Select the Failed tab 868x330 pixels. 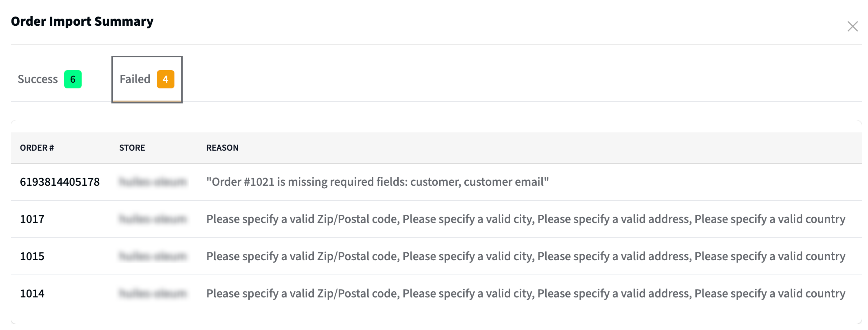click(x=147, y=79)
